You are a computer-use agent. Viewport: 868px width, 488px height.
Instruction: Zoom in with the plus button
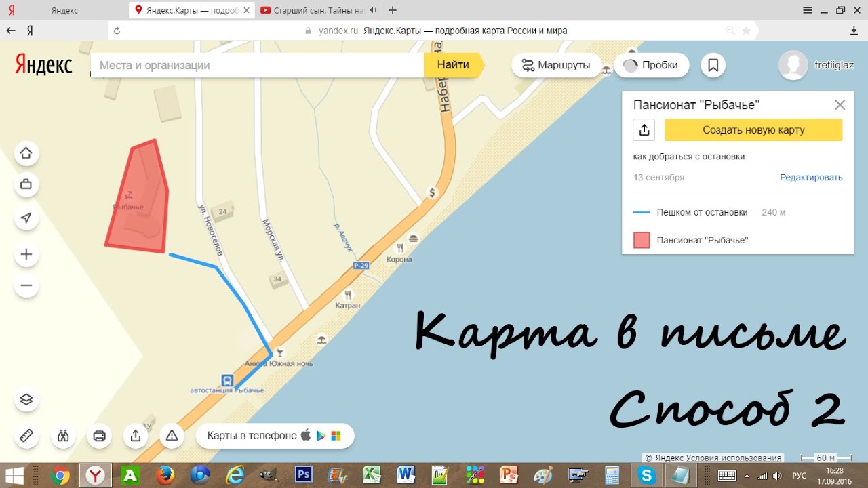[26, 255]
